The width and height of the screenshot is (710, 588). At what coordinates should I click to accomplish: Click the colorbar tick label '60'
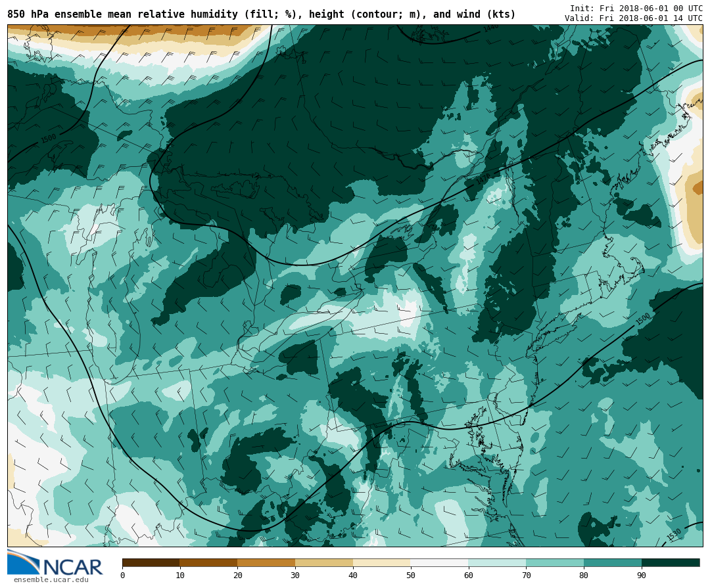point(469,576)
